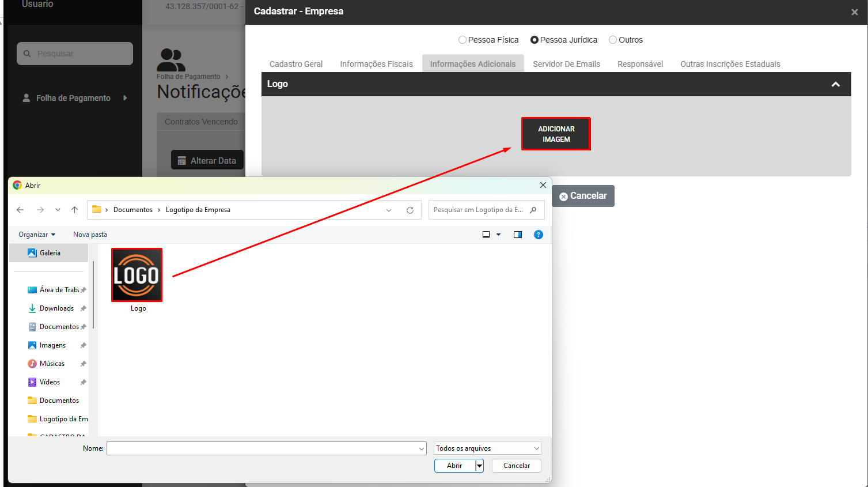Open the Organizar menu

pyautogui.click(x=37, y=235)
